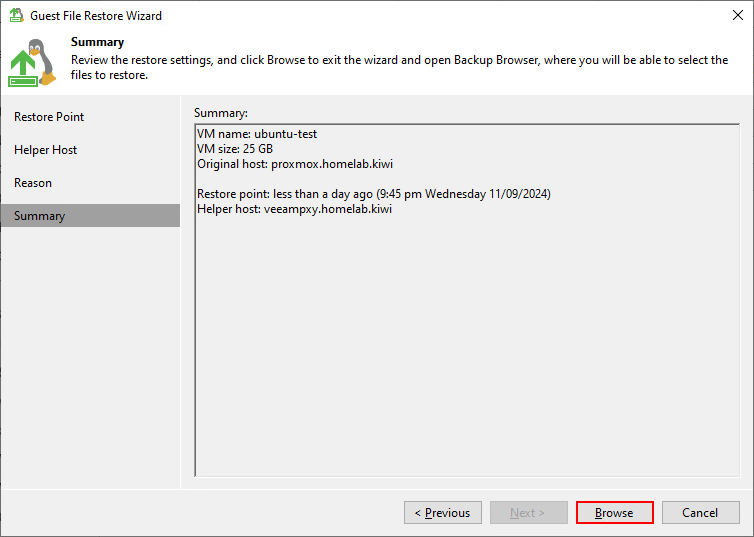This screenshot has width=754, height=537.
Task: Click the wizard title bar text
Action: pyautogui.click(x=96, y=16)
